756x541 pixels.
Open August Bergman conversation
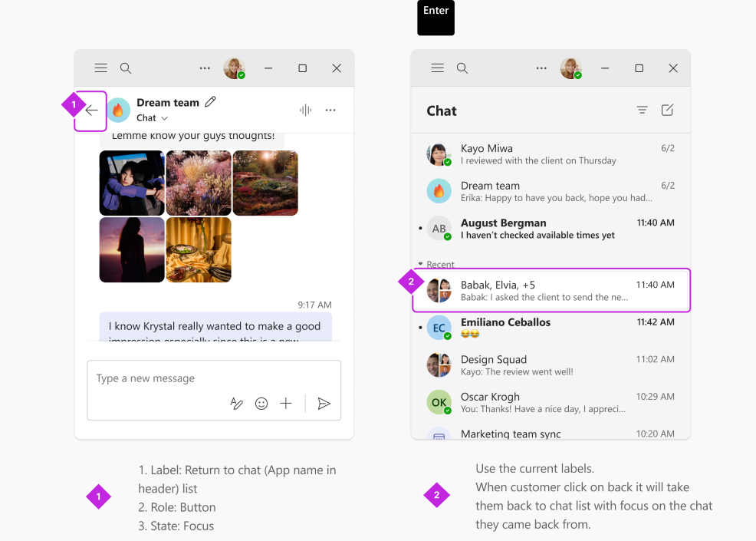point(551,229)
